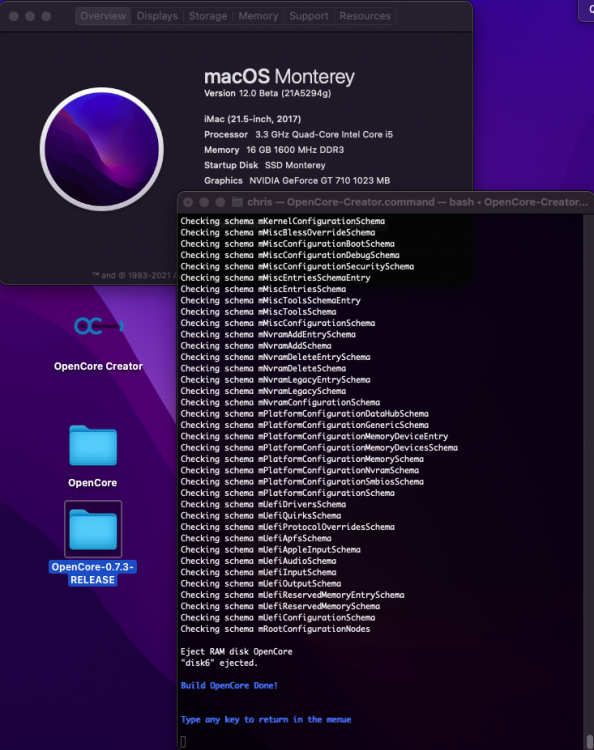
Task: Click the 'mKernelConfigurationSchema' line
Action: tap(283, 221)
